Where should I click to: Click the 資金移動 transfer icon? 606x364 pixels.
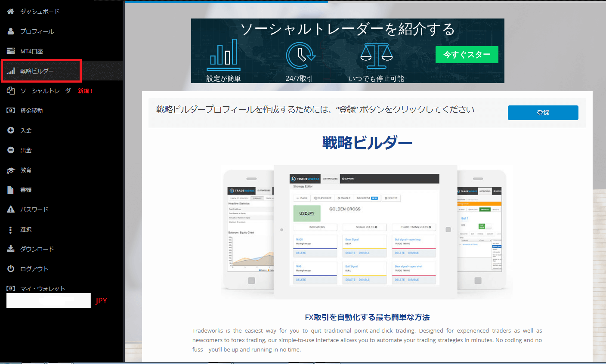11,111
